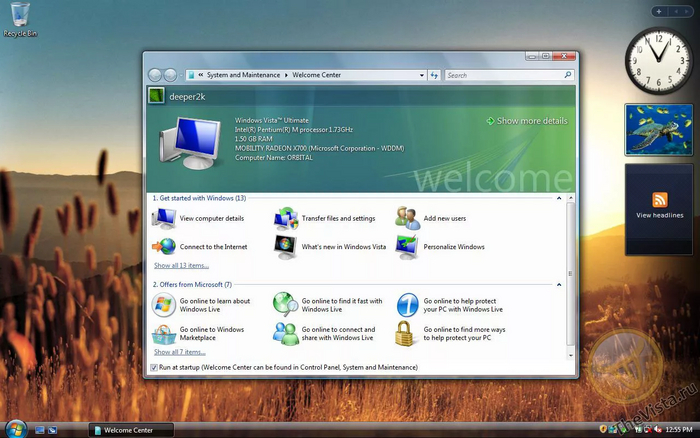Click View headlines in feed gadget

tap(659, 215)
